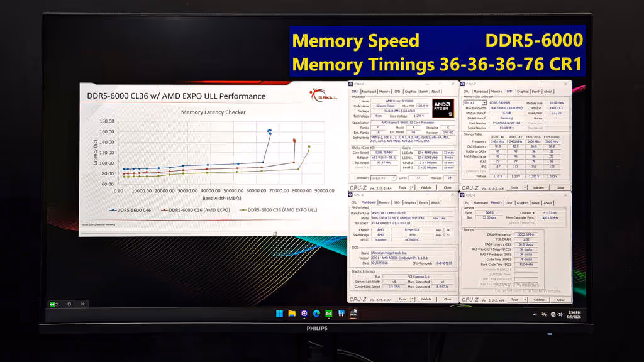Click Close button in Mainboard CPU-Z window
This screenshot has height=362, width=644.
click(x=448, y=299)
